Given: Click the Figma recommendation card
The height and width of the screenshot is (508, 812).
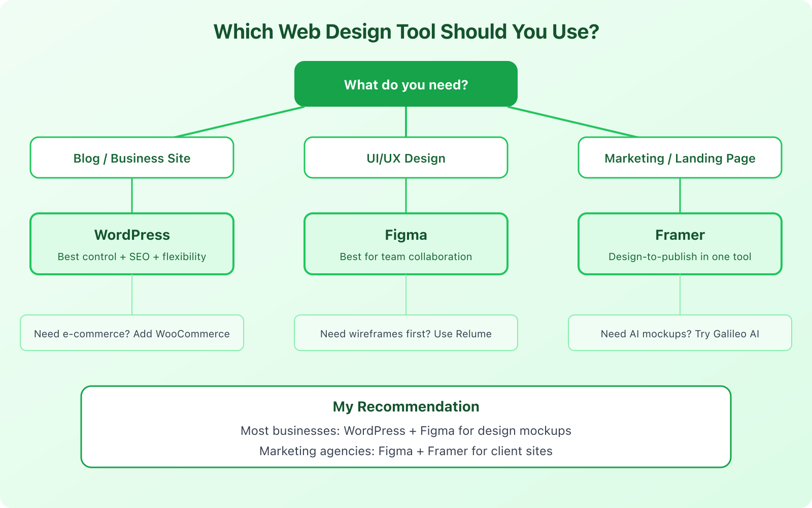Looking at the screenshot, I should click(x=405, y=244).
